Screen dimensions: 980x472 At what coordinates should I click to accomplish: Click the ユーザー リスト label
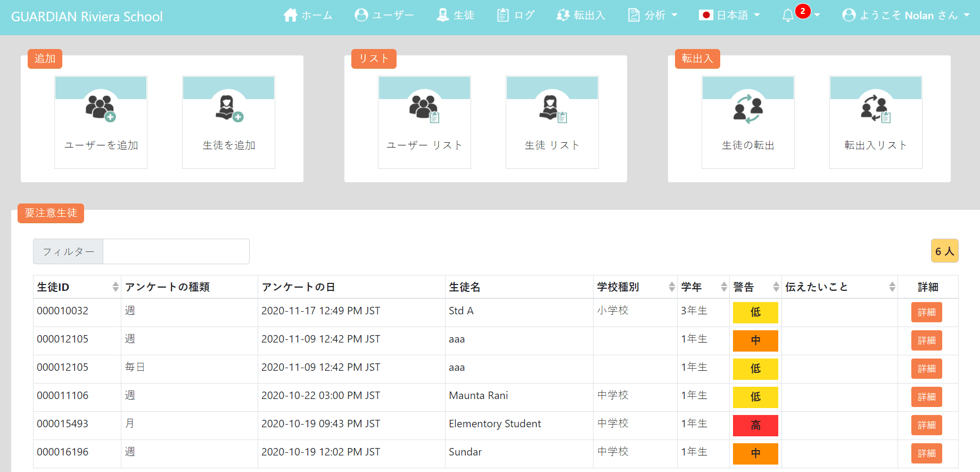(x=424, y=145)
